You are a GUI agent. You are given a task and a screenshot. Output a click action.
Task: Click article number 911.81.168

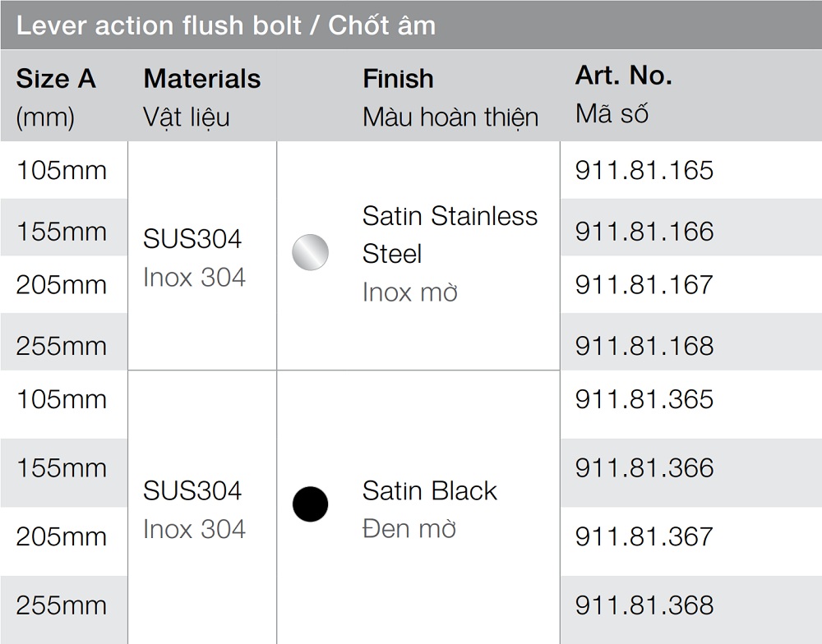click(x=644, y=345)
